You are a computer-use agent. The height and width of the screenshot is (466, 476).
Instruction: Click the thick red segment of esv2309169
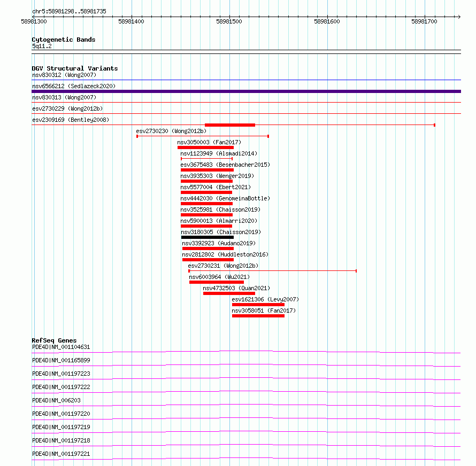[230, 125]
